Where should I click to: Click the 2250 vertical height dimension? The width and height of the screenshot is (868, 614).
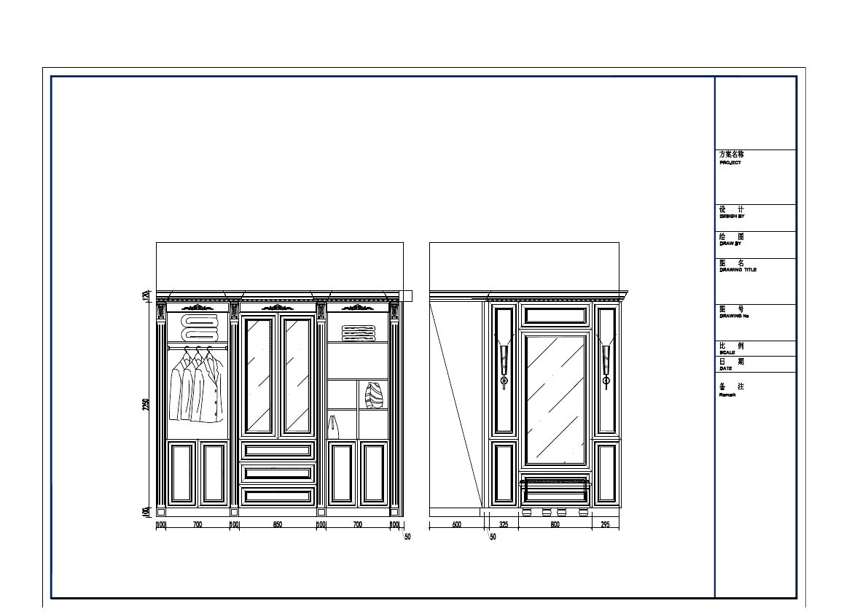click(x=146, y=404)
